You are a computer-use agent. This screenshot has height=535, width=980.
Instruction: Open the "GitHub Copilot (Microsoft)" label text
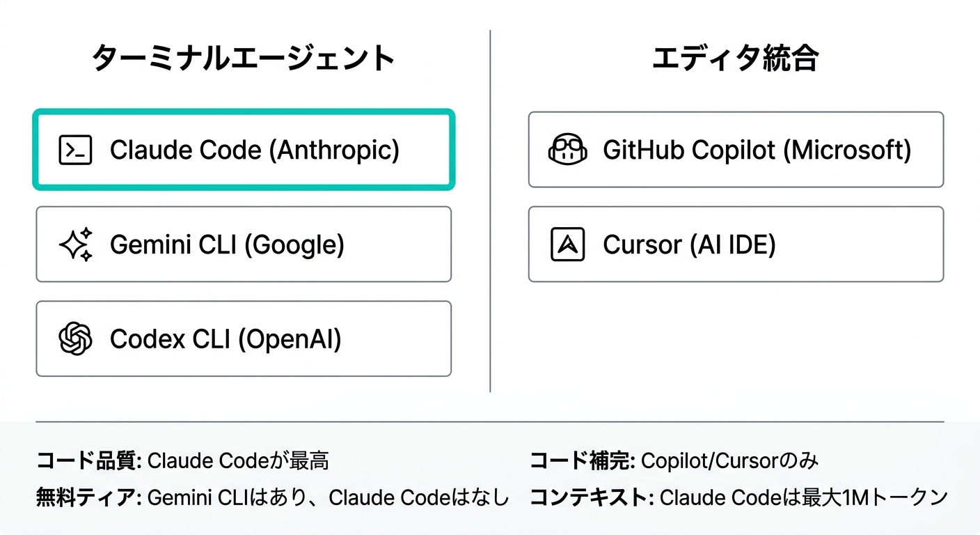(x=757, y=150)
